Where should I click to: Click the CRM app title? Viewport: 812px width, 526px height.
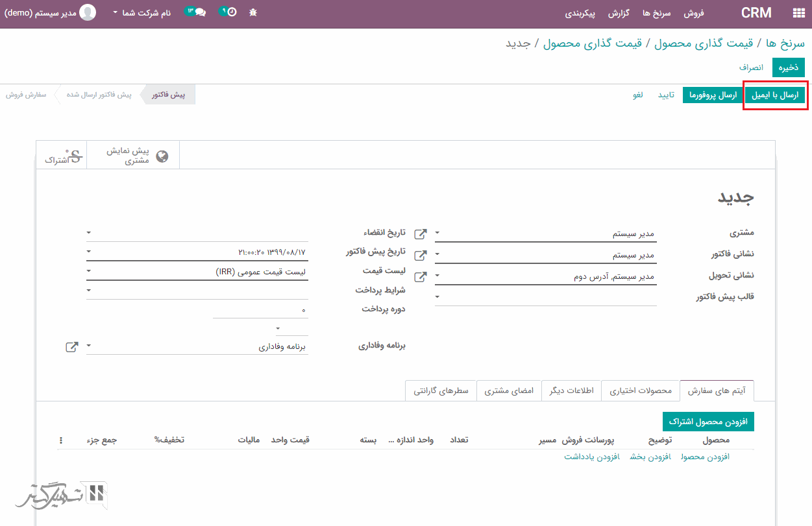tap(756, 13)
